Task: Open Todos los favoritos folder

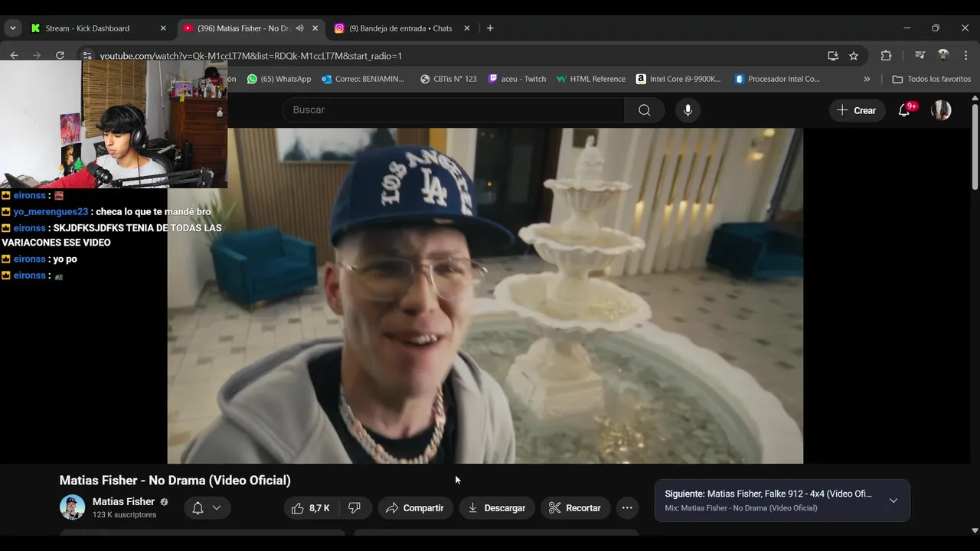Action: coord(932,79)
